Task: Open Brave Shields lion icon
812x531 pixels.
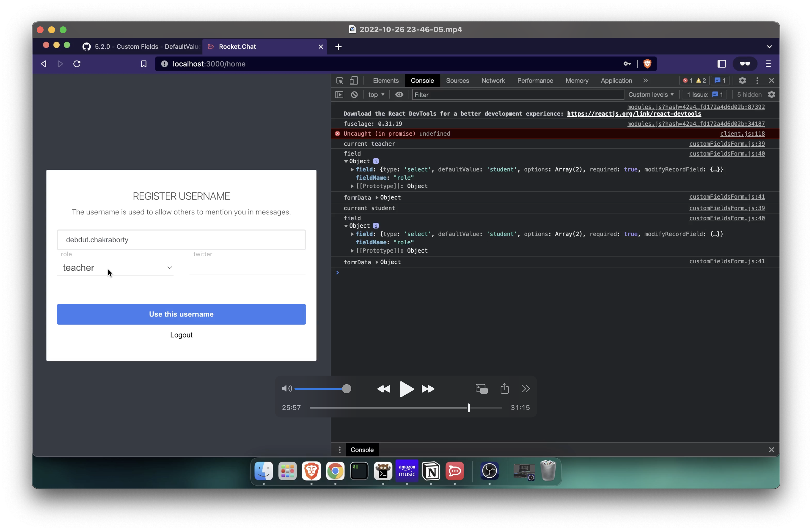Action: [x=647, y=64]
